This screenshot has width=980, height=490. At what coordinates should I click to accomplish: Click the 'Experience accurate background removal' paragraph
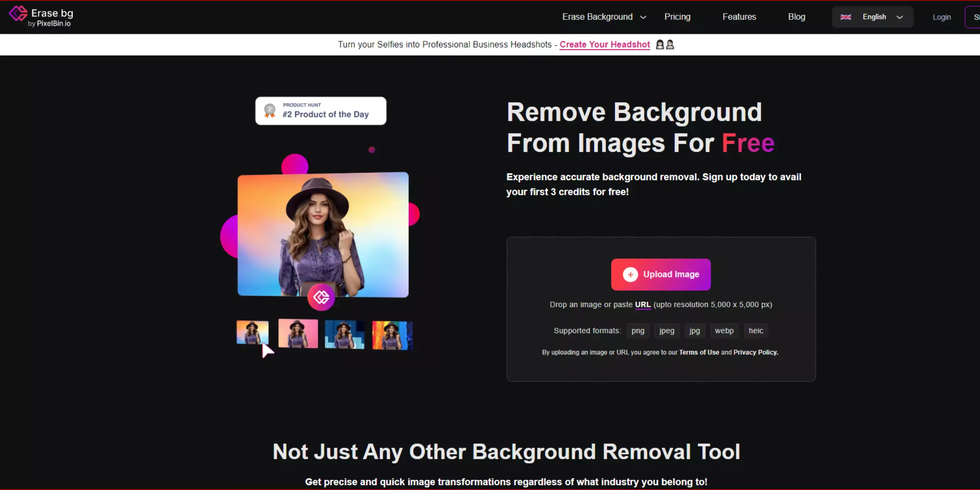[654, 184]
